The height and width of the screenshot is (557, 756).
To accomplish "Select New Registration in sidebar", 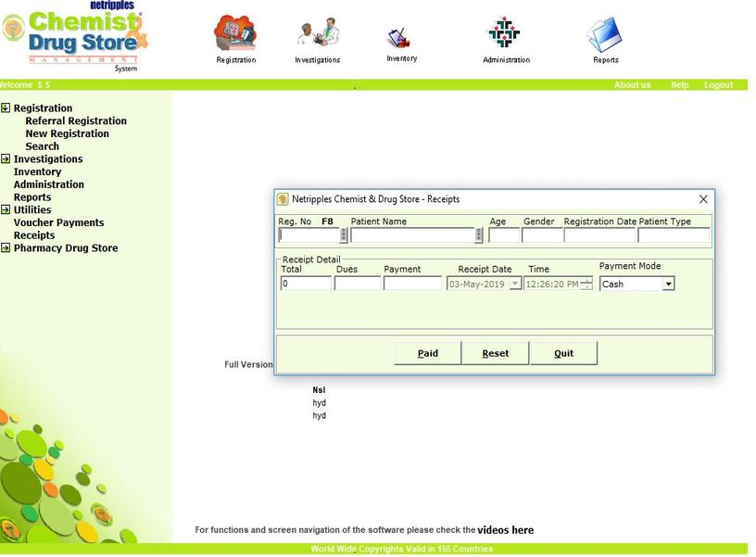I will point(67,133).
